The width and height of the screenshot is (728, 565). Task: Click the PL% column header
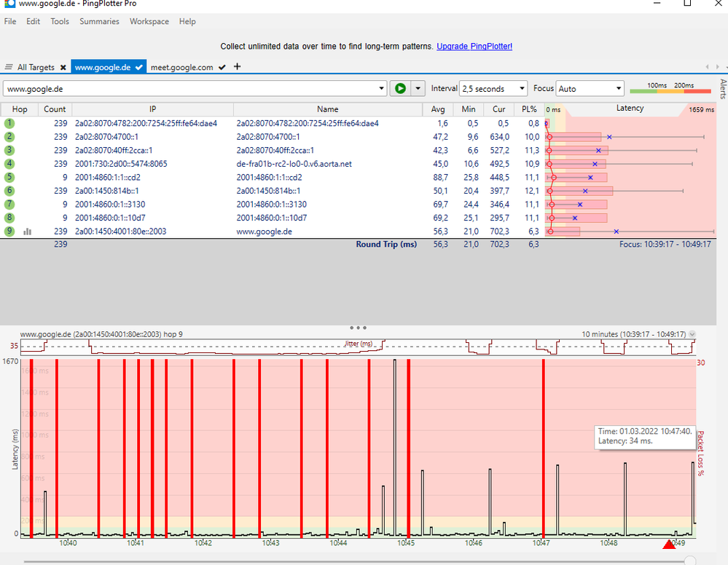coord(529,109)
